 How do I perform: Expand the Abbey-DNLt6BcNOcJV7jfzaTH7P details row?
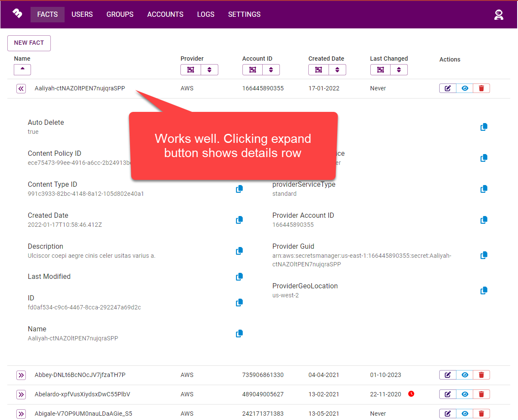[21, 375]
